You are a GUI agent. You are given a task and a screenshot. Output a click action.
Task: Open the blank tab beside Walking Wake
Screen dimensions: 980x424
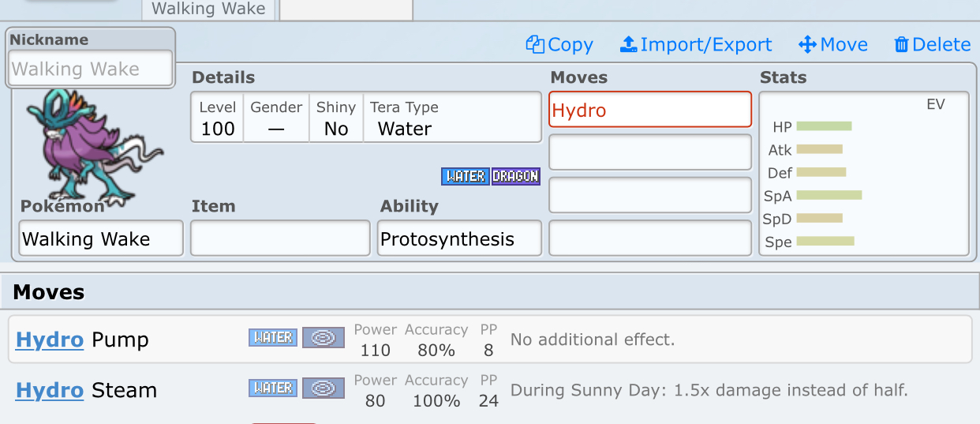tap(346, 9)
